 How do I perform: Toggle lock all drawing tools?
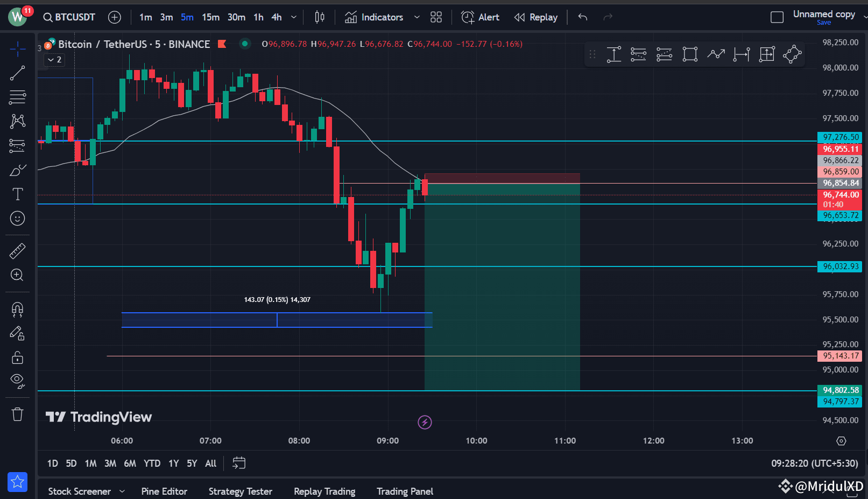pos(17,357)
